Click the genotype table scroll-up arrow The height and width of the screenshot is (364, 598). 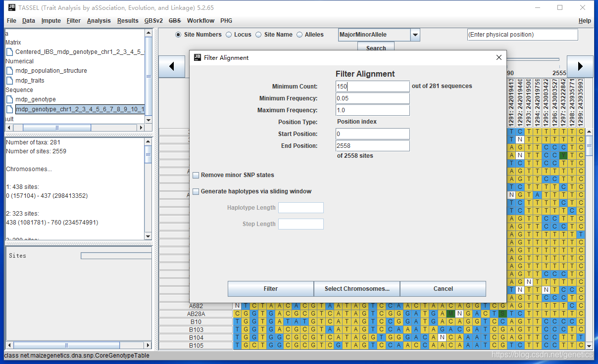point(589,132)
